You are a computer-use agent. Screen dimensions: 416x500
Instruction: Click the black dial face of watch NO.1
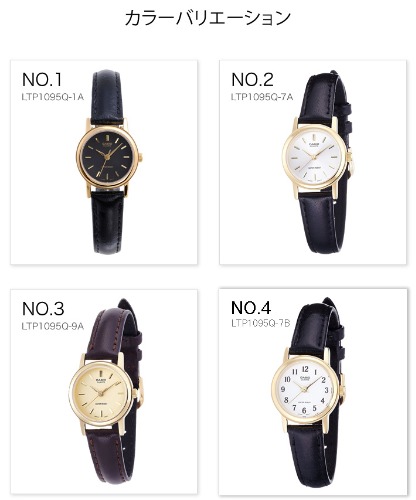tap(107, 157)
